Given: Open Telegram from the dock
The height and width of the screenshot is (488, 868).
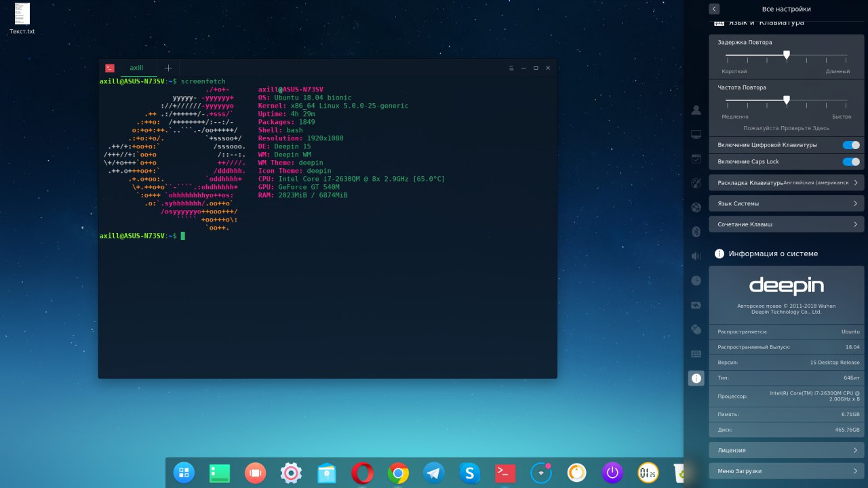Looking at the screenshot, I should click(434, 472).
